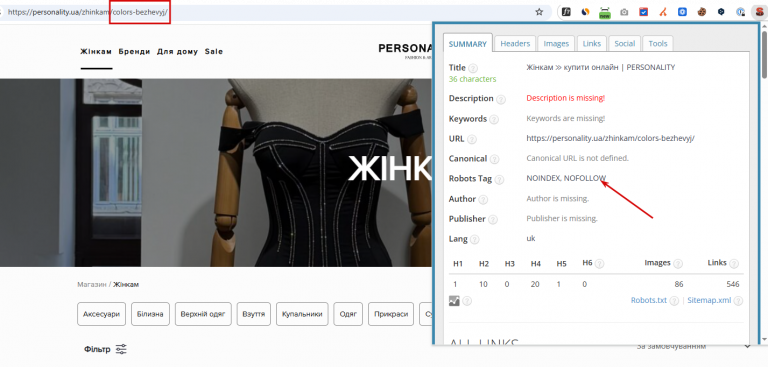Screen dimensions: 768x367
Task: Bookmark this page with the star icon
Action: [x=539, y=12]
